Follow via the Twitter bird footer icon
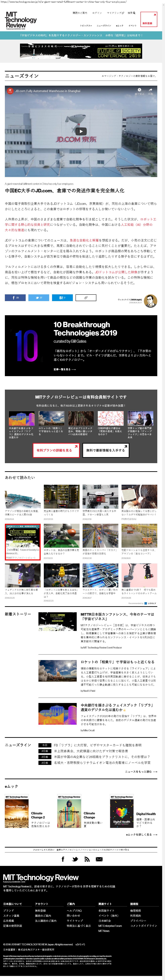 click(x=75, y=859)
